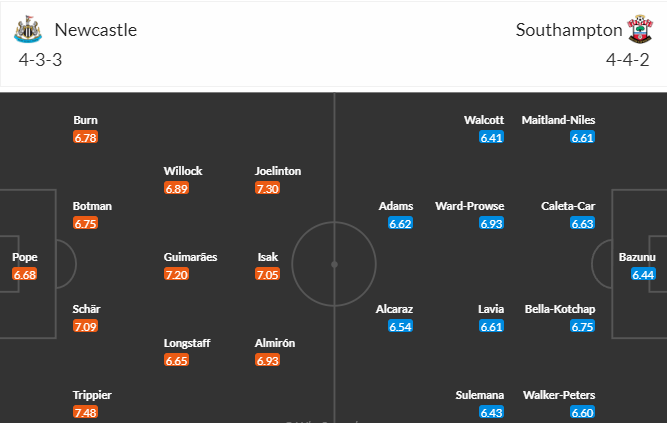Click Walker-Peters' 6.60 rating badge

click(x=582, y=412)
